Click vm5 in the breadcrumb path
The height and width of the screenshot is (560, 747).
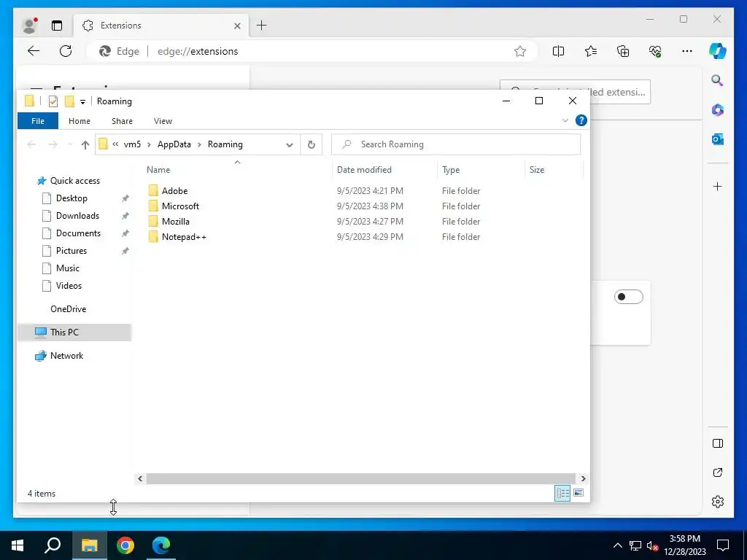(x=132, y=144)
